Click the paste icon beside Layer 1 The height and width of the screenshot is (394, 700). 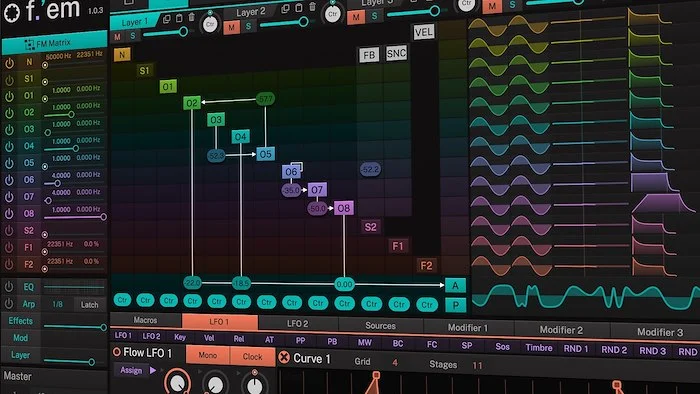click(179, 18)
